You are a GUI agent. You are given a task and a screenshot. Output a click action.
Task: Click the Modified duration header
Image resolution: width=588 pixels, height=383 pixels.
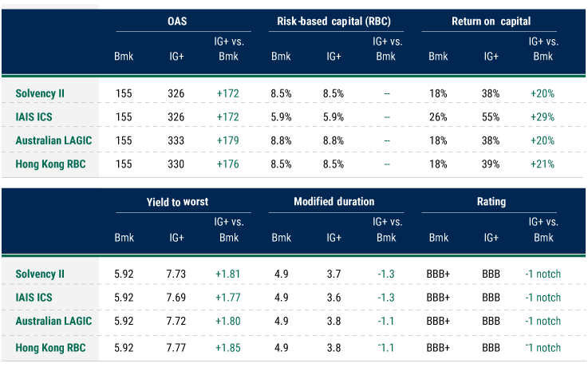click(x=333, y=202)
